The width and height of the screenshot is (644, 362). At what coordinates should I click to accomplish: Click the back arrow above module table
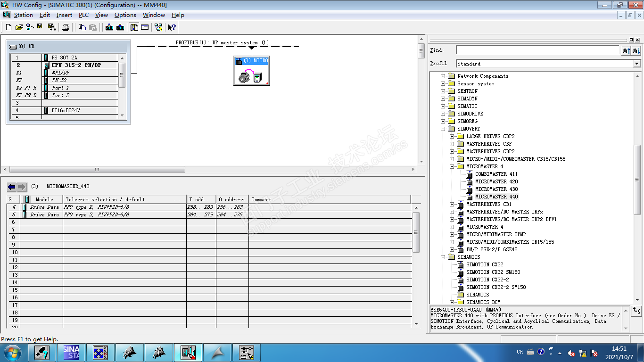(12, 187)
